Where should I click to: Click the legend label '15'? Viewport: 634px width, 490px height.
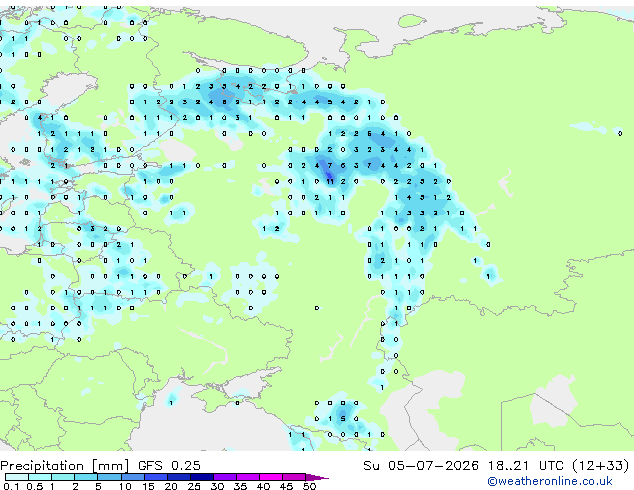coord(148,486)
